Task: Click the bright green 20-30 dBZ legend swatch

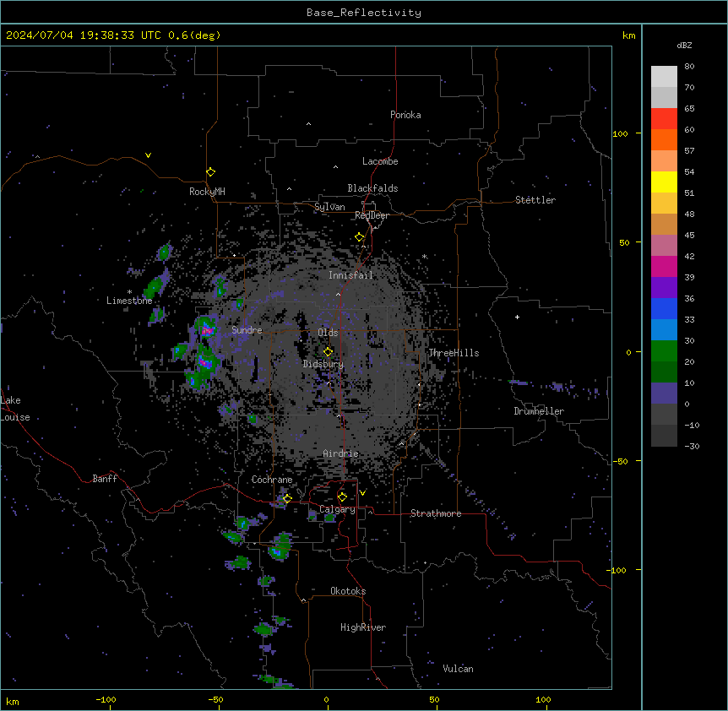Action: [x=664, y=351]
